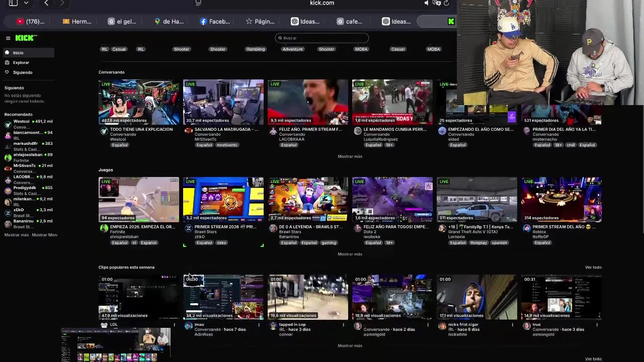View all popular clips via Ver todo
This screenshot has height=362, width=644.
pos(593,267)
